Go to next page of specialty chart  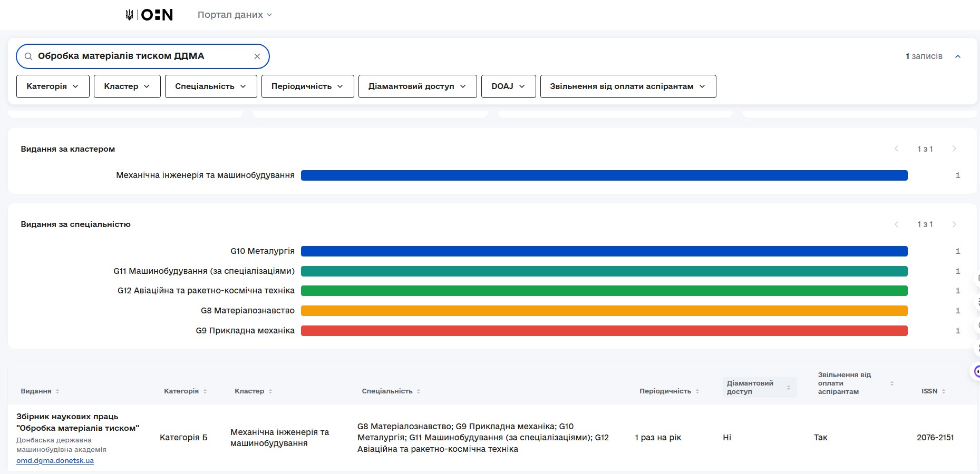(x=954, y=224)
